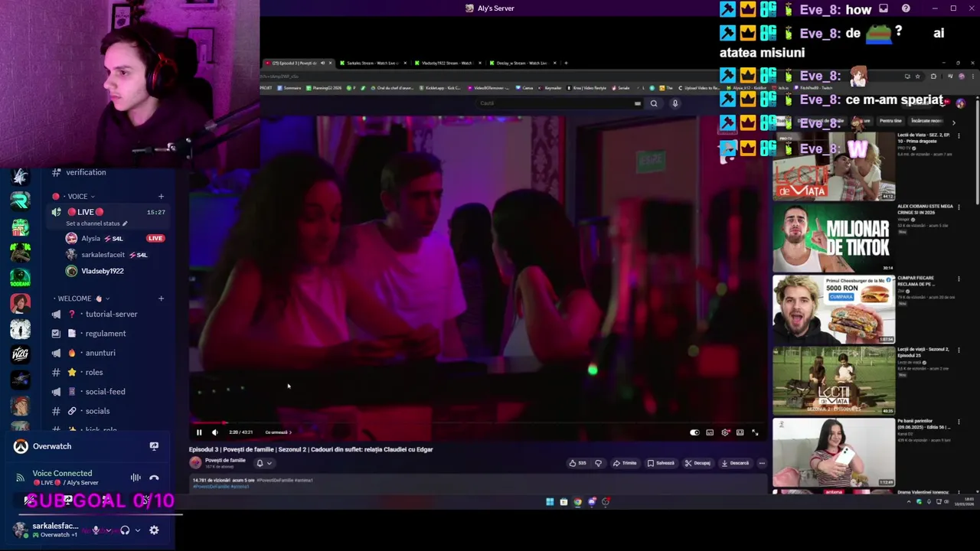Open the Milionar de TikTok thumbnail
Viewport: 980px width, 551px height.
pos(834,238)
